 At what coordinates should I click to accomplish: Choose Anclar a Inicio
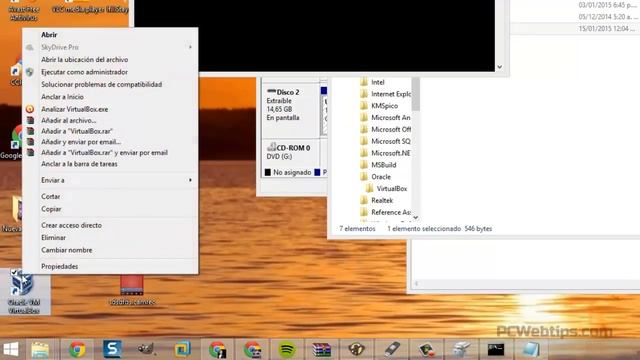[x=110, y=97]
